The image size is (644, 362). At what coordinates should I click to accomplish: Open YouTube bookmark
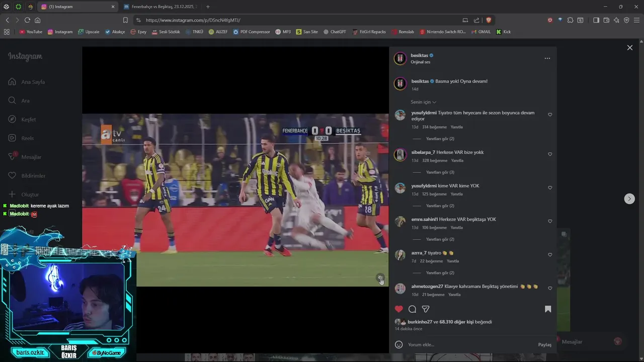point(31,32)
